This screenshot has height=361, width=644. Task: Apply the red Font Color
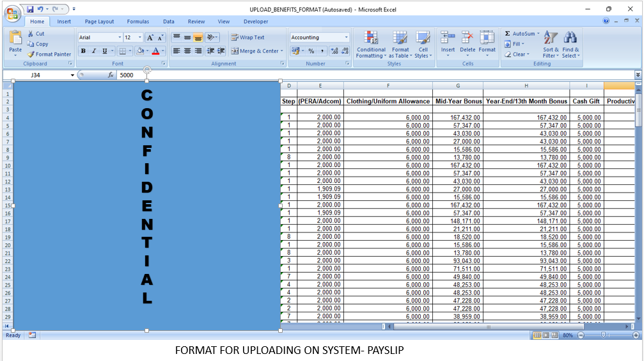coord(155,51)
